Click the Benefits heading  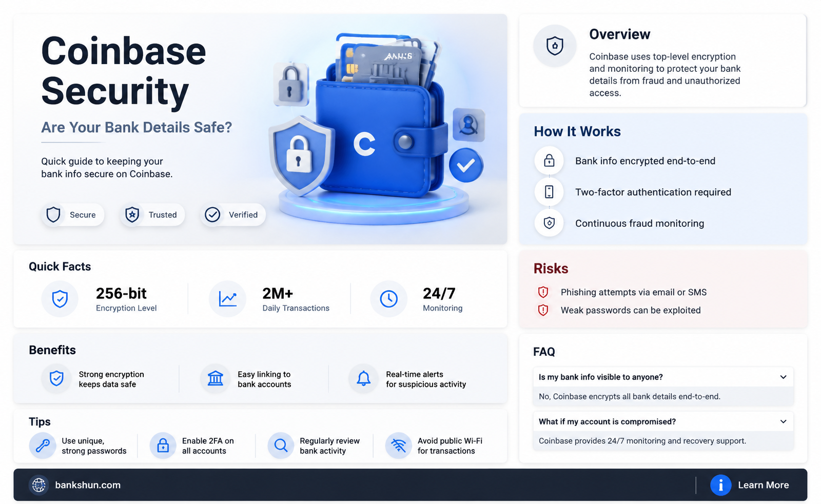click(x=52, y=350)
